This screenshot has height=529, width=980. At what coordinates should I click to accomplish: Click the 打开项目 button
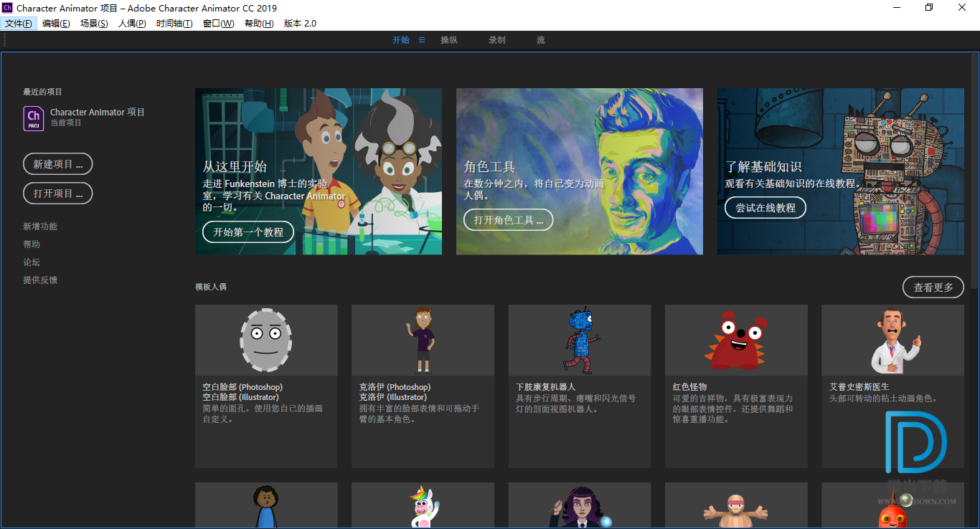(58, 194)
